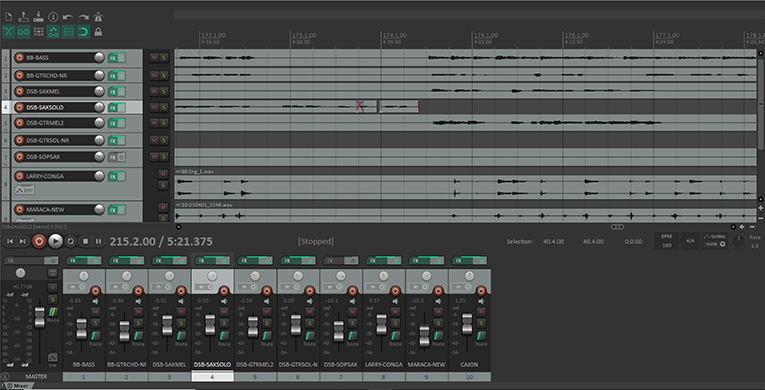
Task: Toggle grid lines with the dotted-grid icon
Action: coord(68,32)
